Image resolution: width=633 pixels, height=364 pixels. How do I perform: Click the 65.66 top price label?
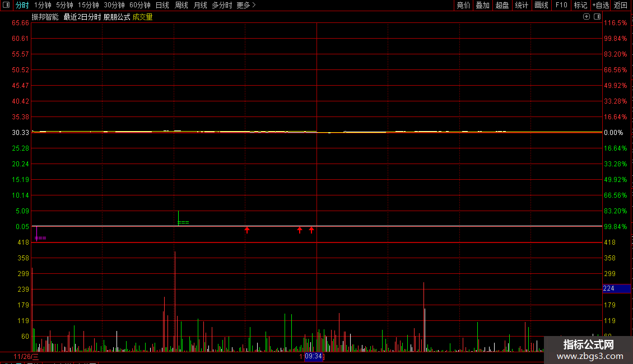coord(20,23)
